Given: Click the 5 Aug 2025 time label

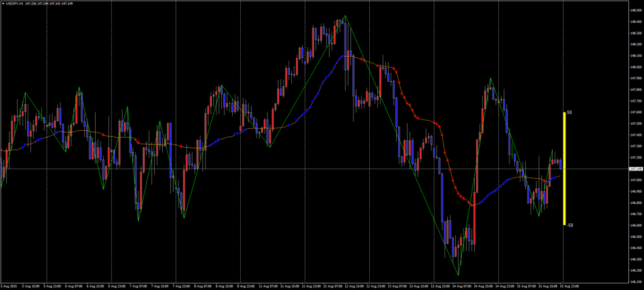Looking at the screenshot, I should click(x=9, y=286).
